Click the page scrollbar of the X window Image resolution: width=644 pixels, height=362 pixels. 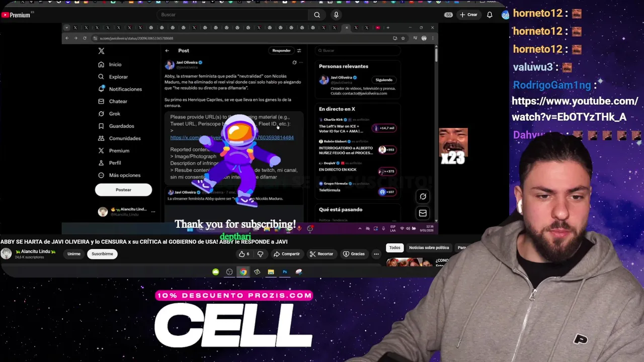(x=436, y=54)
